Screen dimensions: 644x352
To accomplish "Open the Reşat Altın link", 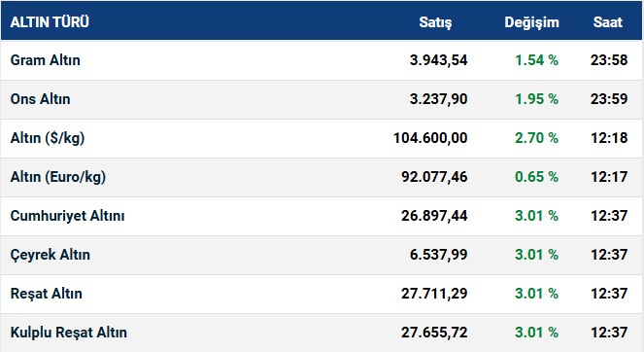I will coord(47,294).
